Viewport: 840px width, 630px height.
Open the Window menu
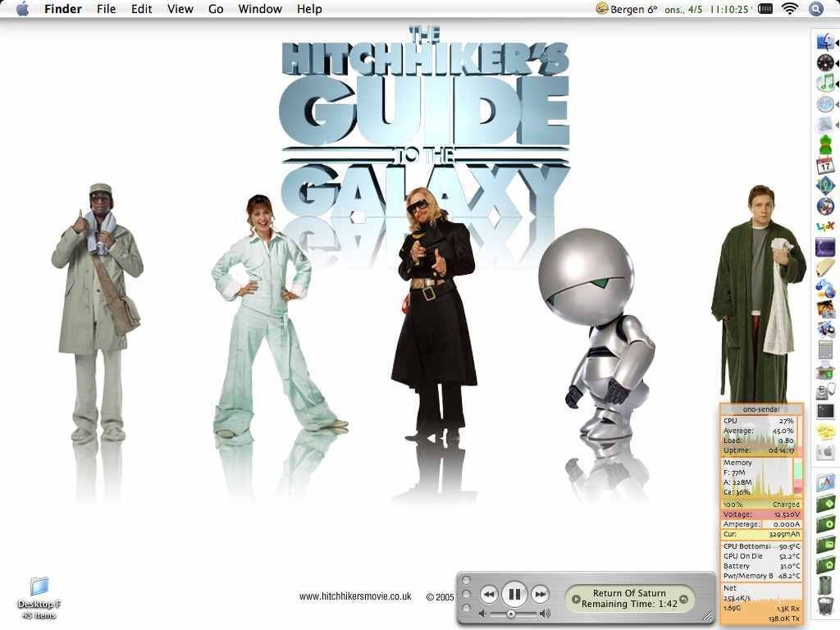click(x=260, y=9)
